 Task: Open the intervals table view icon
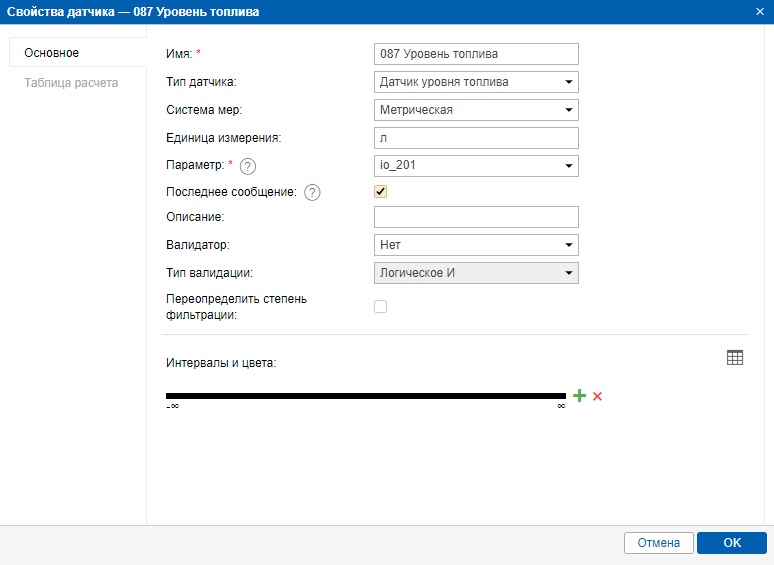pyautogui.click(x=735, y=358)
